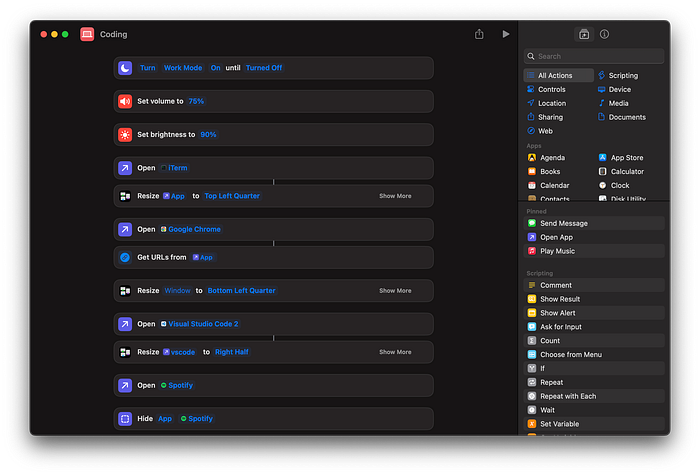The height and width of the screenshot is (475, 700).
Task: Click the Coding shortcut laptop icon
Action: [x=87, y=34]
